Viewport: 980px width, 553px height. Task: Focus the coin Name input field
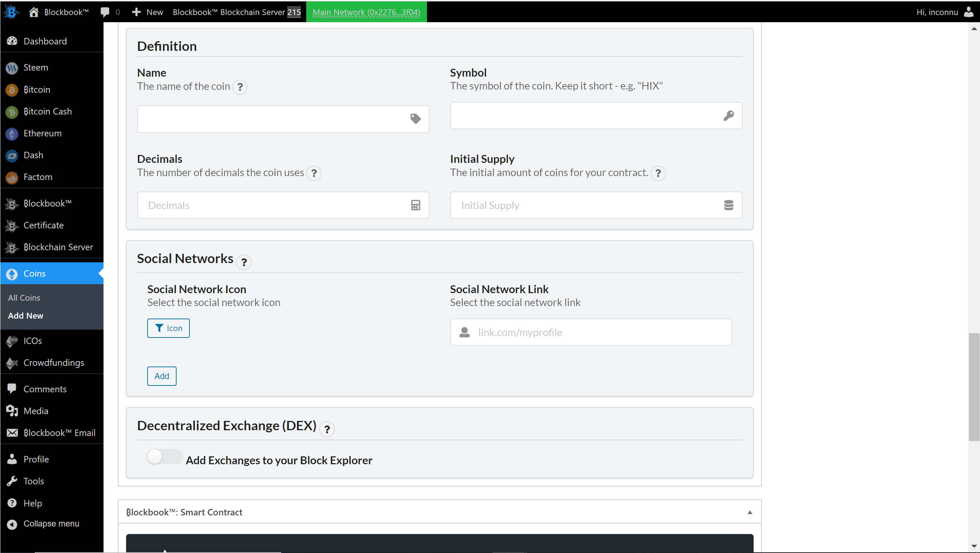click(283, 119)
